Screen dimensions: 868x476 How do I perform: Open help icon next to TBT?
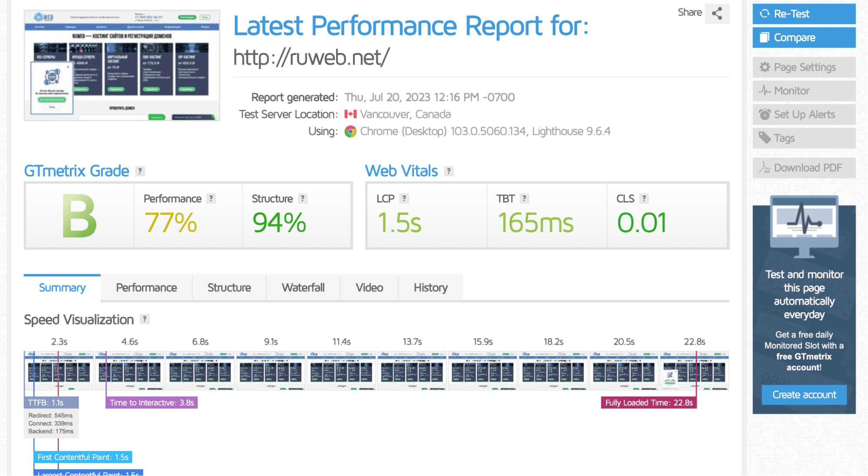click(x=524, y=198)
